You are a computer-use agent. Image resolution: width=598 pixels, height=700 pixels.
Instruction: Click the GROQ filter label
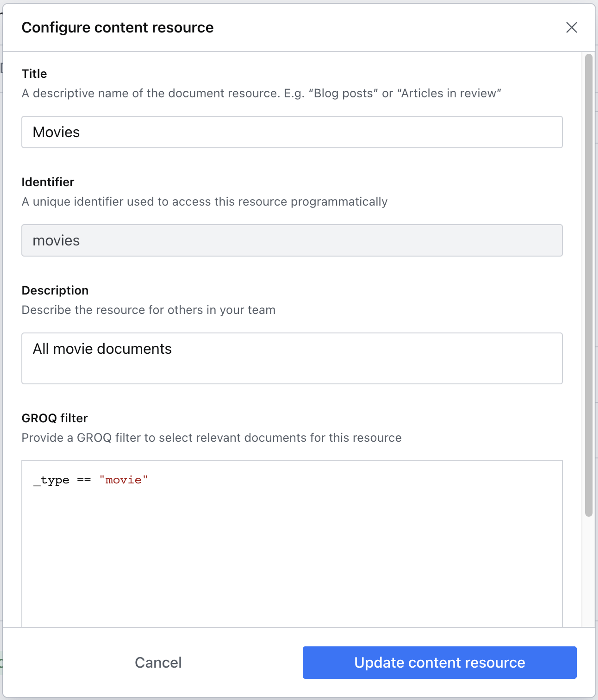click(54, 418)
